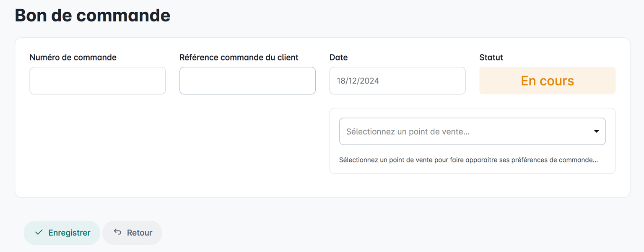This screenshot has width=644, height=252.
Task: Click the return arrow icon on Retour
Action: coord(118,232)
